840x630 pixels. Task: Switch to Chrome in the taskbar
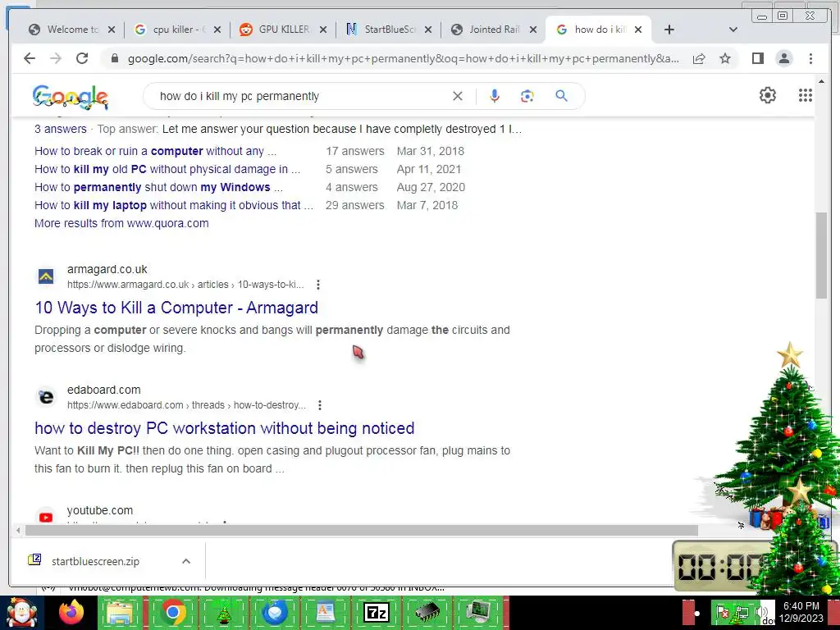(172, 612)
